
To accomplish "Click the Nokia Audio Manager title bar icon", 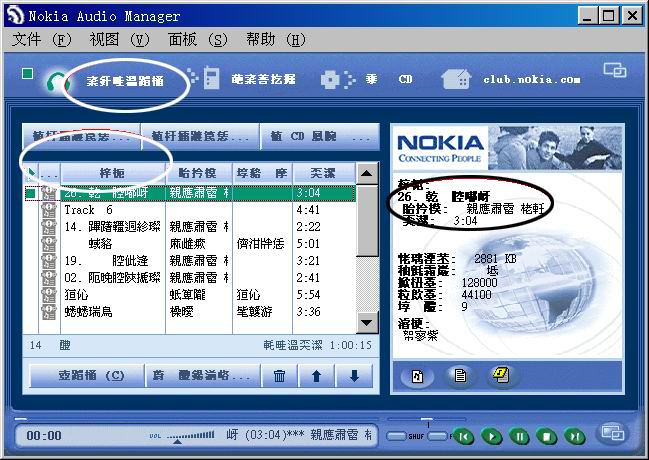I will (16, 16).
